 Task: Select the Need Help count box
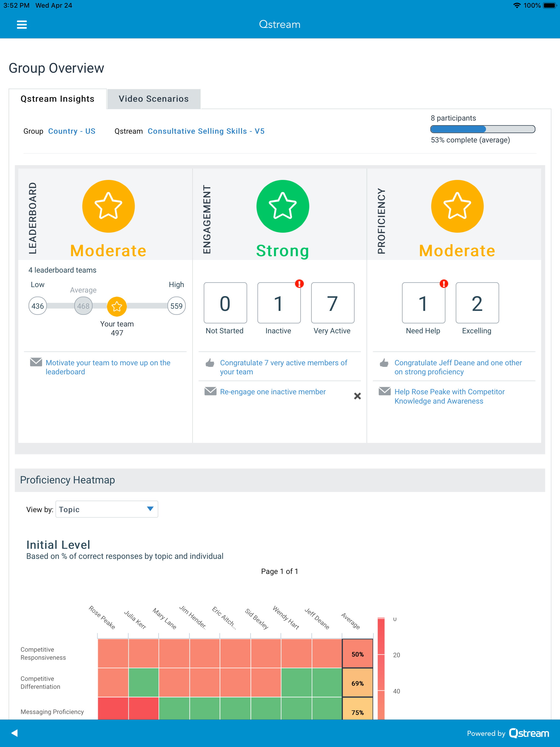[423, 303]
